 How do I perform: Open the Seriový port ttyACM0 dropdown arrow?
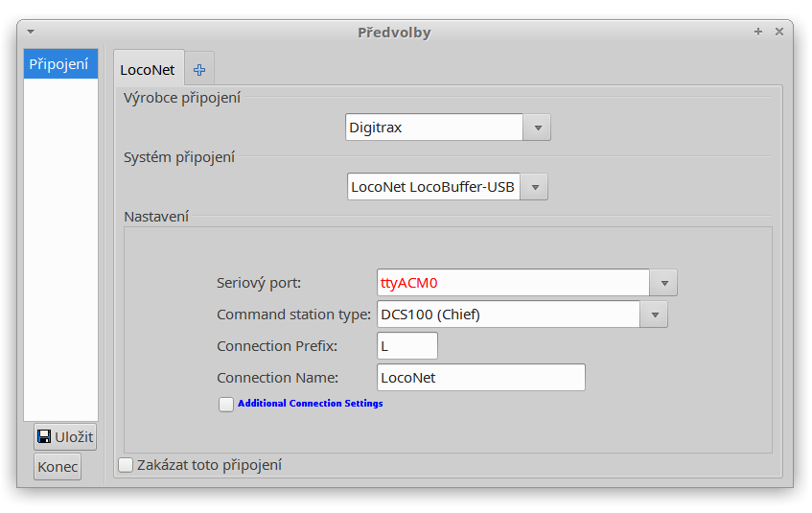coord(664,283)
